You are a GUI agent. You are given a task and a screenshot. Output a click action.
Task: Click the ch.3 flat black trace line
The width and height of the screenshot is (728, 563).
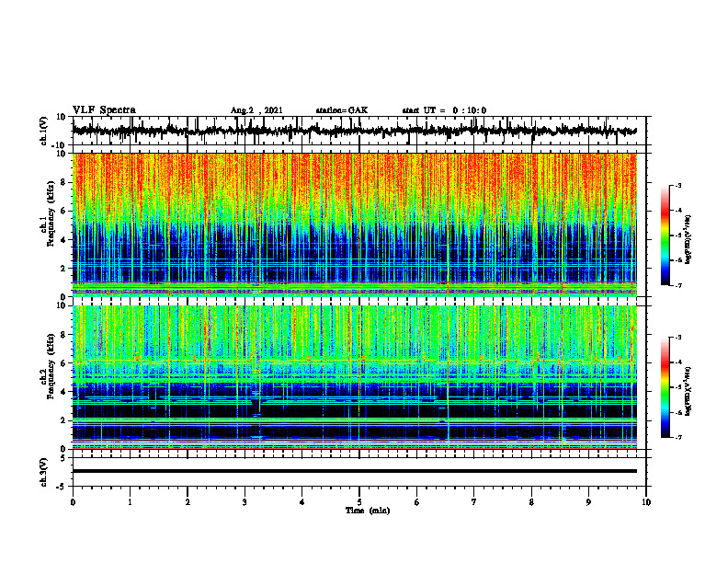click(x=355, y=471)
